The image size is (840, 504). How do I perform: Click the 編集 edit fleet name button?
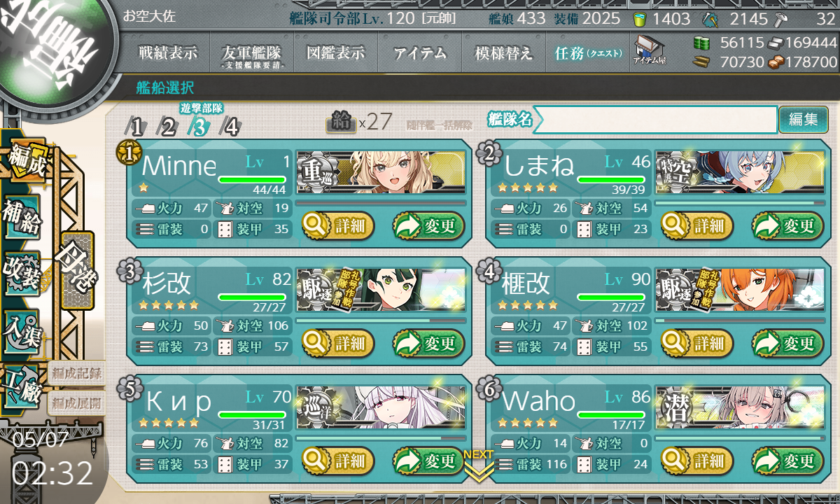(804, 120)
